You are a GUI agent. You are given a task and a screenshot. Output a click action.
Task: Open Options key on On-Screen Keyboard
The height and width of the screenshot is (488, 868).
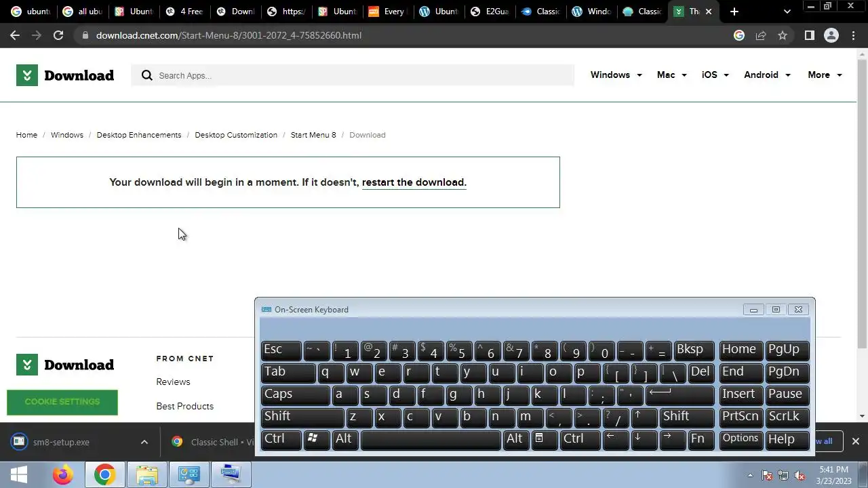741,439
